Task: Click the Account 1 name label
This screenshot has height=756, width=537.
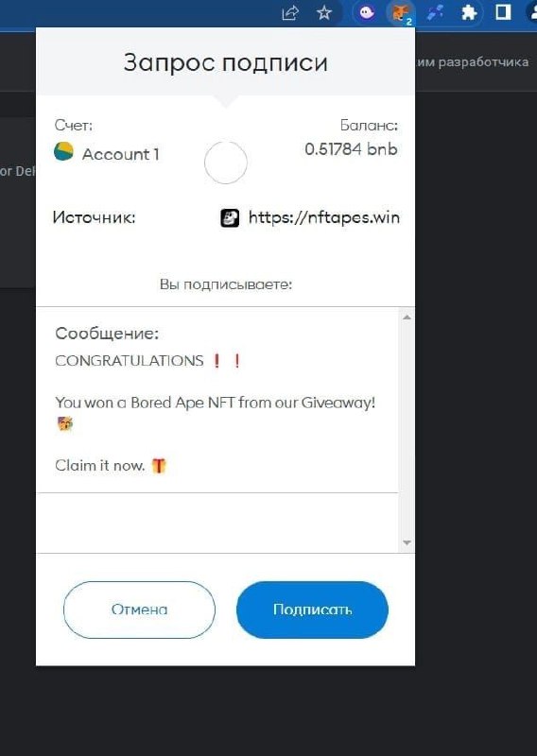Action: (121, 154)
